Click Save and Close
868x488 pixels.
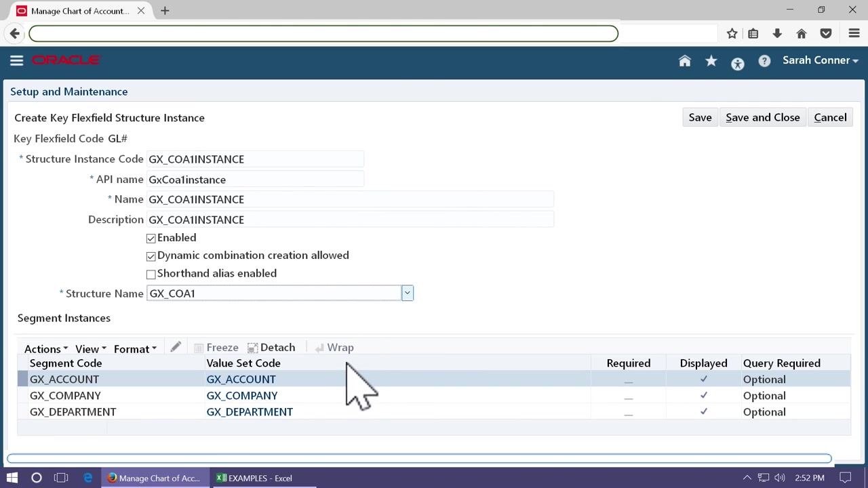click(763, 117)
